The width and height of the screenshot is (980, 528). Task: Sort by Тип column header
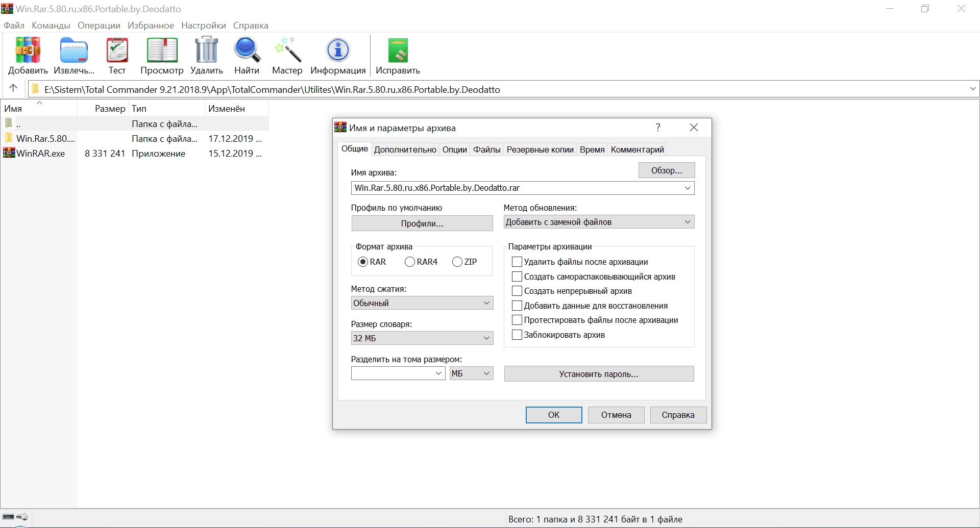point(166,108)
